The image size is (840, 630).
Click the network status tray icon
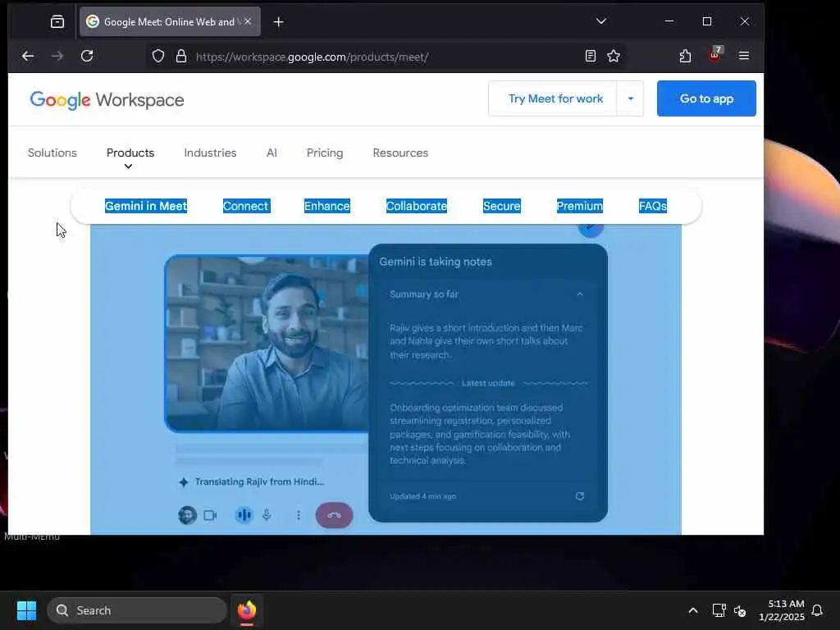pyautogui.click(x=719, y=610)
